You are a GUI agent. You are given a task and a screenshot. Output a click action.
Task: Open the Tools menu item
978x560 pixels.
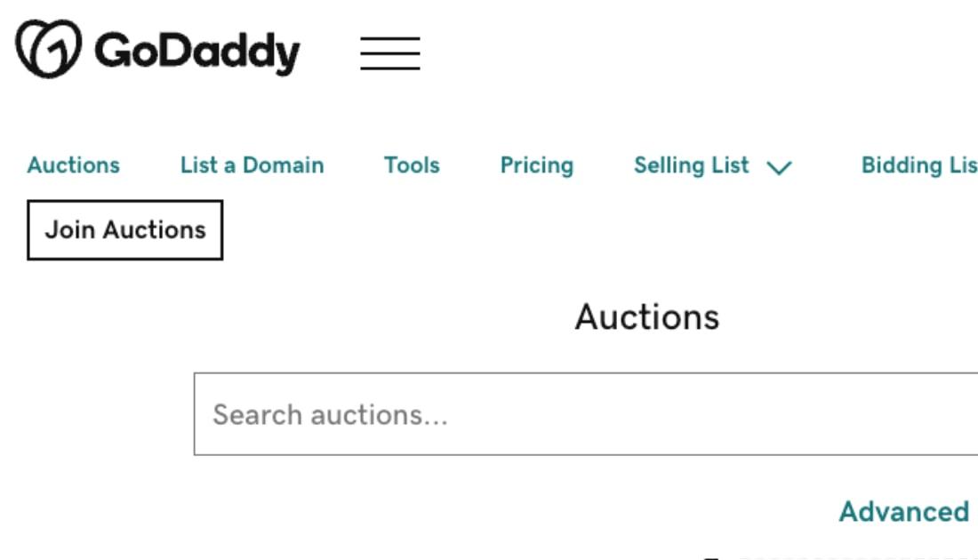411,165
